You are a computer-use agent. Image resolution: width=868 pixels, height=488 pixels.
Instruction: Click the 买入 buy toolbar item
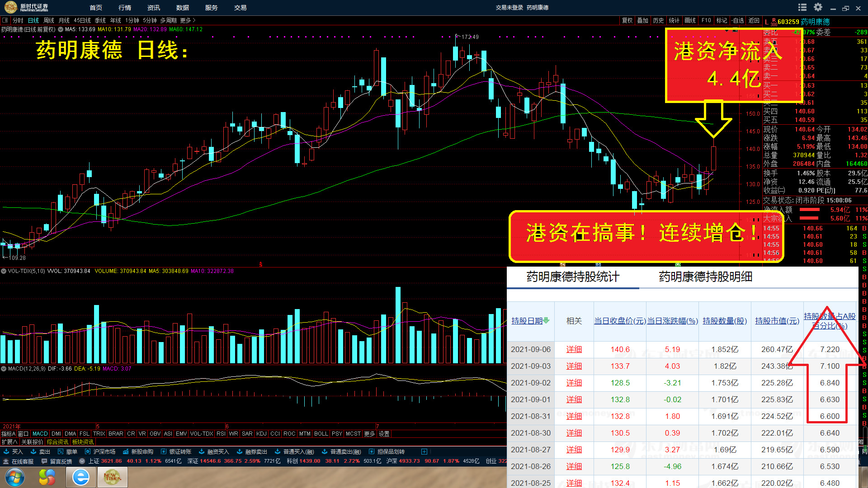[13, 451]
